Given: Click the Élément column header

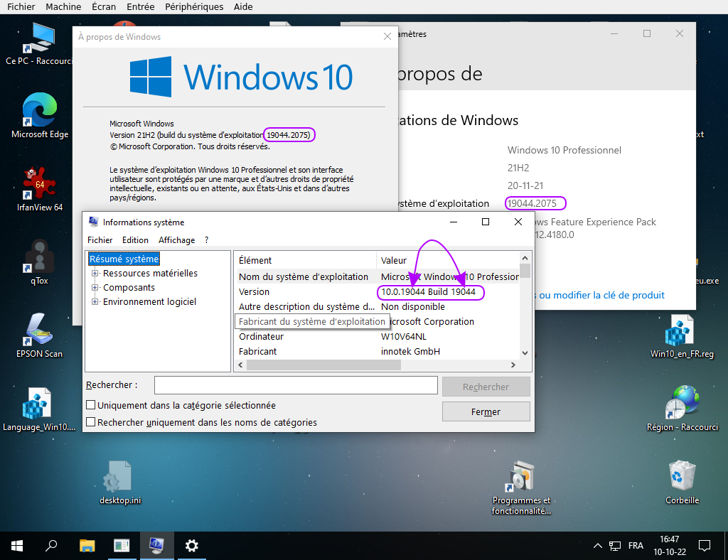Looking at the screenshot, I should (306, 260).
